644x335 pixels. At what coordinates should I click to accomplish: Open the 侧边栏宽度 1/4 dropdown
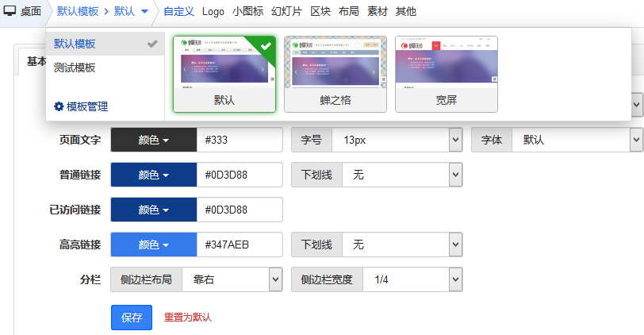coord(412,279)
